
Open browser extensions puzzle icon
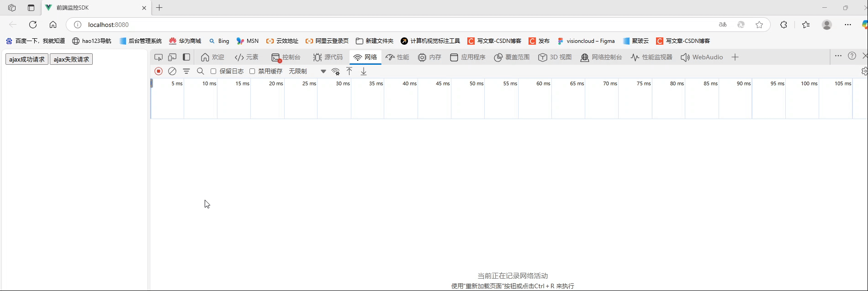[x=784, y=25]
